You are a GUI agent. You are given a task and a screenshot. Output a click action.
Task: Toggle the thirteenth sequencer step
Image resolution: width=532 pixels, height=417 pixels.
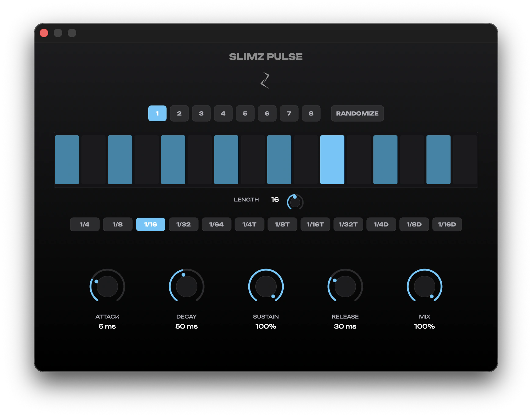coord(386,160)
